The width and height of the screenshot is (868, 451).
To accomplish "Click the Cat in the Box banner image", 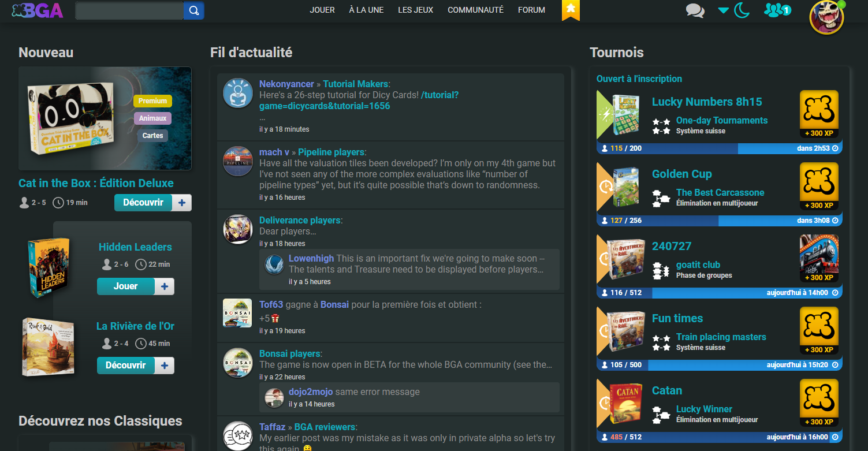I will point(105,118).
